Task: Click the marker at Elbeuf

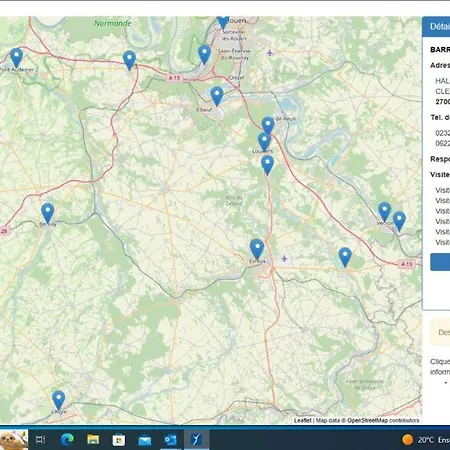Action: pyautogui.click(x=217, y=96)
